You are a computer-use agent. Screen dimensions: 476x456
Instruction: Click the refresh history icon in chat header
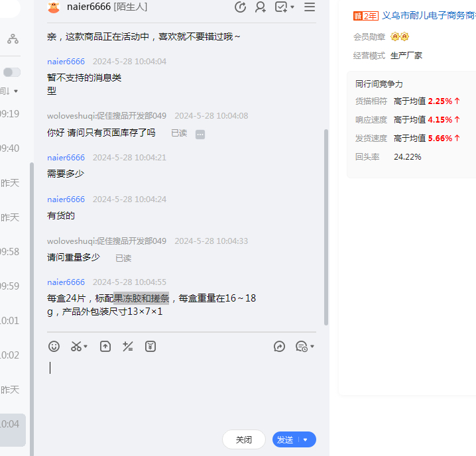(240, 7)
